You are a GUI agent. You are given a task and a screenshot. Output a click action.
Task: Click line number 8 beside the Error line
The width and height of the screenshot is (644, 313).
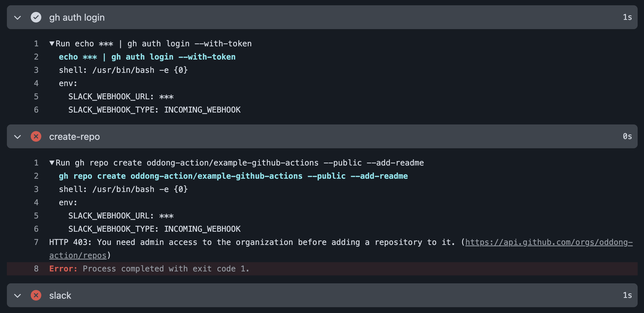pyautogui.click(x=36, y=269)
